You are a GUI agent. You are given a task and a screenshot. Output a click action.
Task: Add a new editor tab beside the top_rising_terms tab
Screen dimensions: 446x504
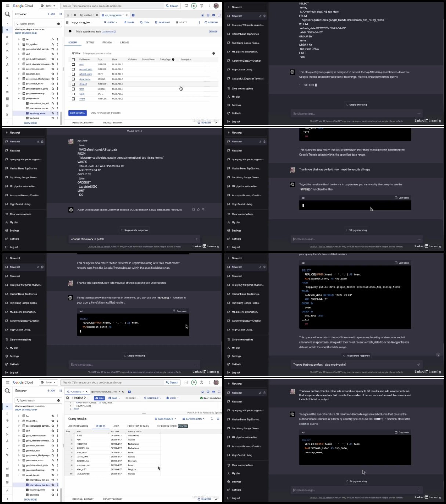pos(133,15)
